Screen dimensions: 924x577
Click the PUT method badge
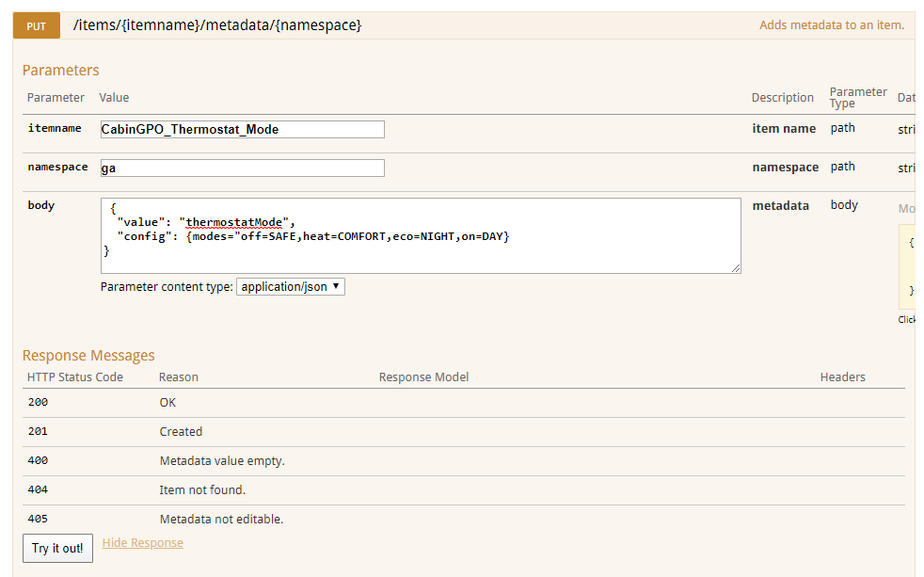pyautogui.click(x=36, y=26)
